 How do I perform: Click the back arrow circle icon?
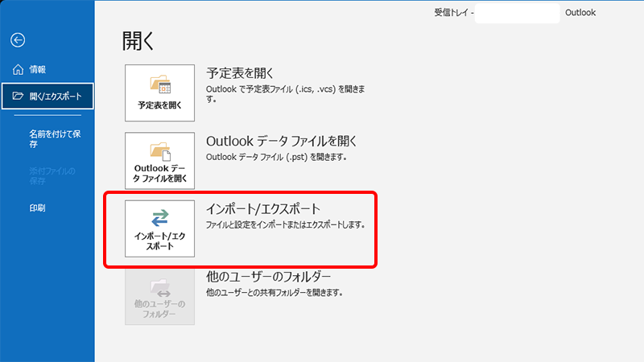(18, 40)
